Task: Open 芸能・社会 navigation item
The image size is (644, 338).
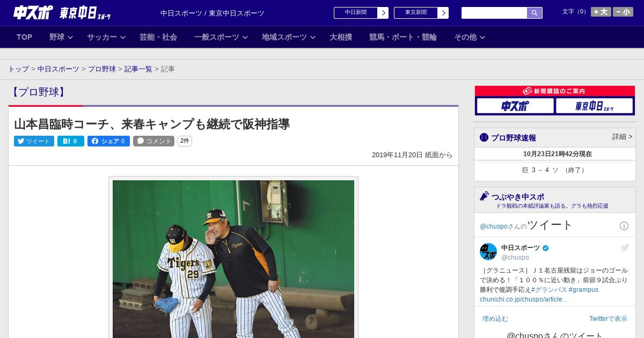Action: coord(158,37)
